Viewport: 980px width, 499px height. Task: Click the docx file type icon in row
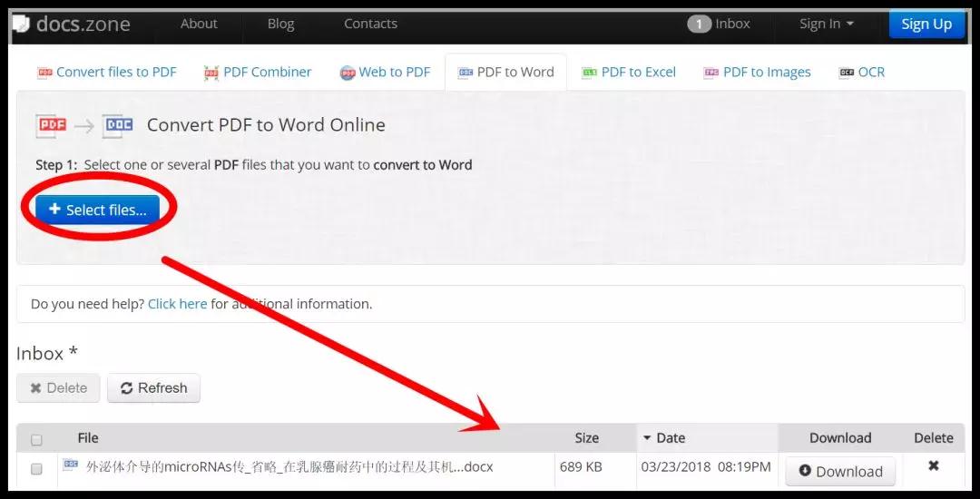tap(71, 465)
